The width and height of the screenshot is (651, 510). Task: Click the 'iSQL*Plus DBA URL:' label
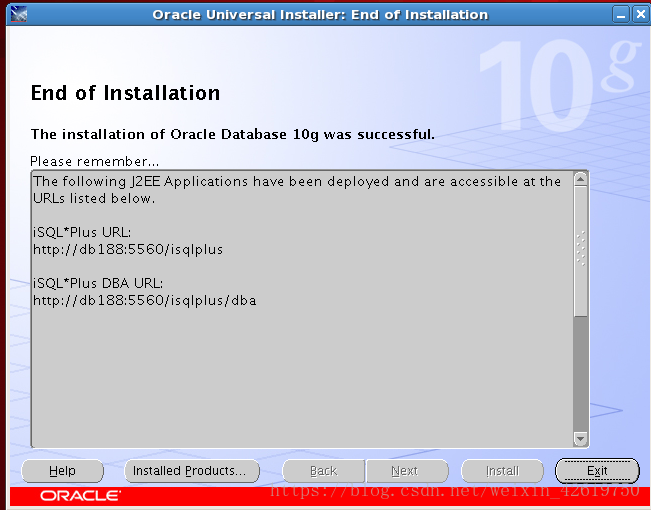pyautogui.click(x=98, y=283)
